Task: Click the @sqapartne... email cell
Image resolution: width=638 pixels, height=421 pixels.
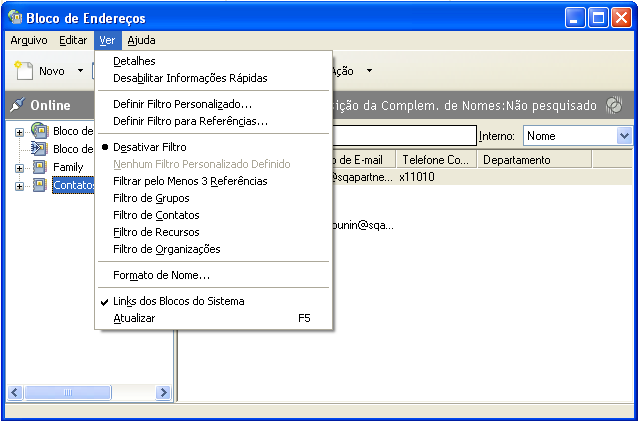Action: [x=363, y=177]
